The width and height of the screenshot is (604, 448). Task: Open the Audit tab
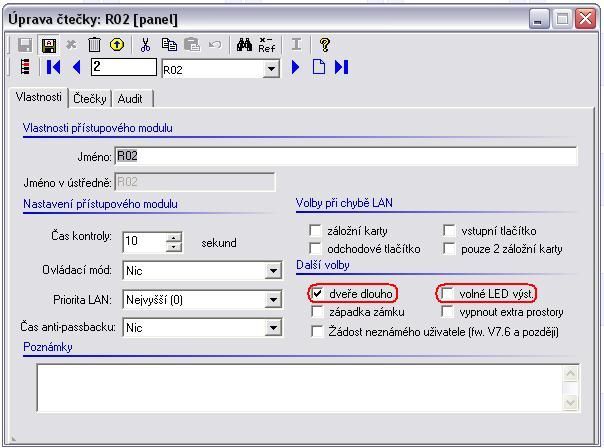(x=130, y=98)
